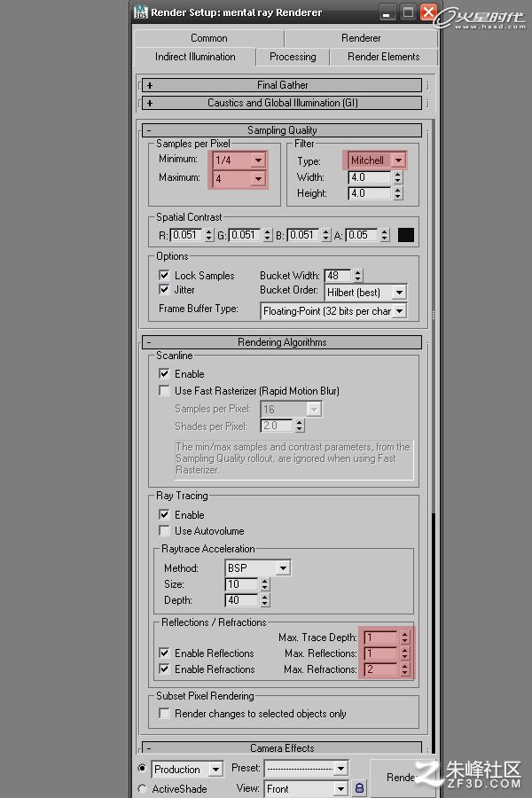The height and width of the screenshot is (798, 532).
Task: Enable Use Autovolume checkbox
Action: (164, 530)
